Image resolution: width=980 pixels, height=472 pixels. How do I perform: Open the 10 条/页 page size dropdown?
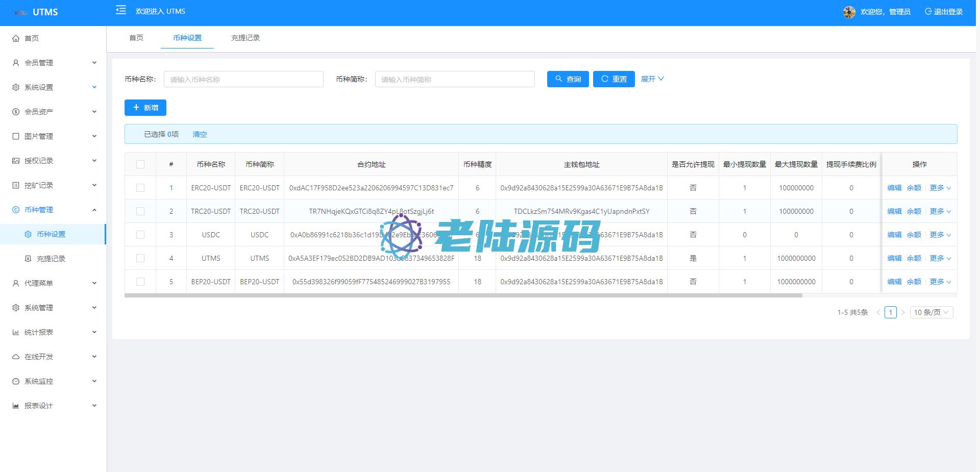[931, 312]
